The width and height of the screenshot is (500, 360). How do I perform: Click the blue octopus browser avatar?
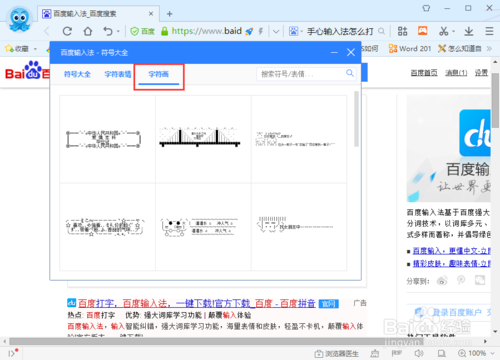coord(19,19)
